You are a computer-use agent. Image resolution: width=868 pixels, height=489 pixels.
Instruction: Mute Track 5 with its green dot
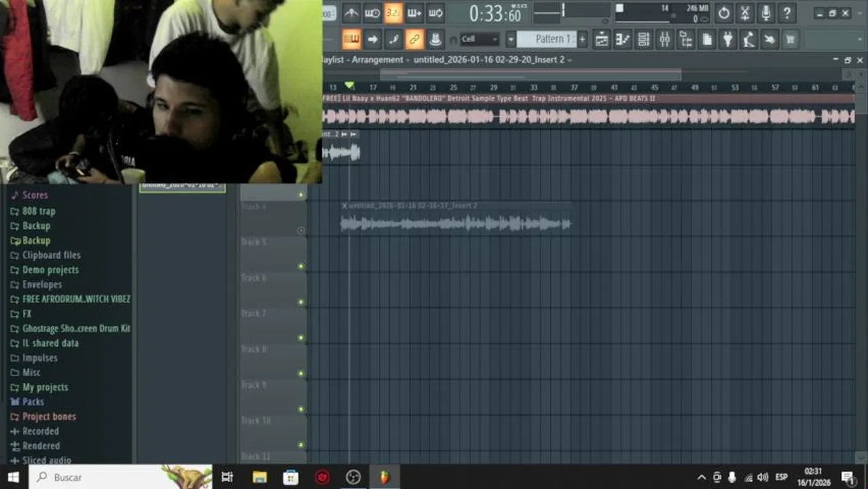tap(301, 266)
